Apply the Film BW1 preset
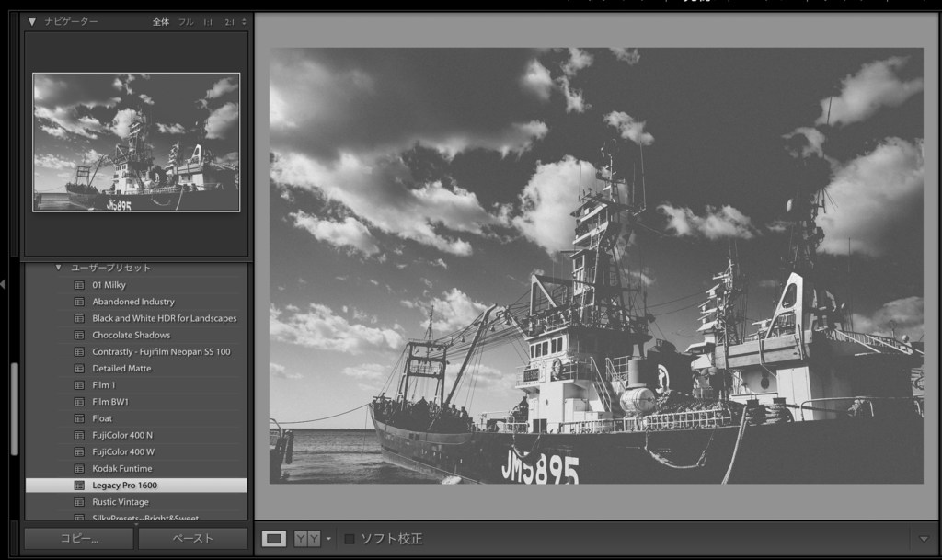Screen dimensions: 942x560 [x=110, y=402]
